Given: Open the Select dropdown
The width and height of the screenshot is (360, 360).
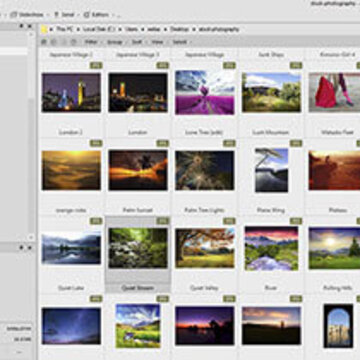Looking at the screenshot, I should coord(180,42).
